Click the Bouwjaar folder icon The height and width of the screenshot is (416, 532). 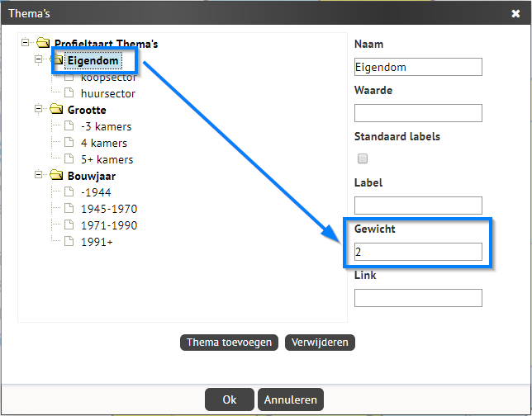click(56, 175)
